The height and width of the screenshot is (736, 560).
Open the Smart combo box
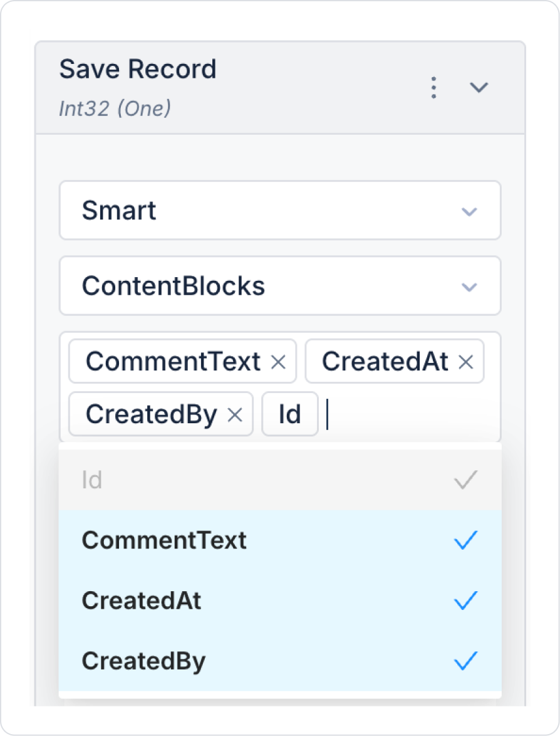point(269,211)
